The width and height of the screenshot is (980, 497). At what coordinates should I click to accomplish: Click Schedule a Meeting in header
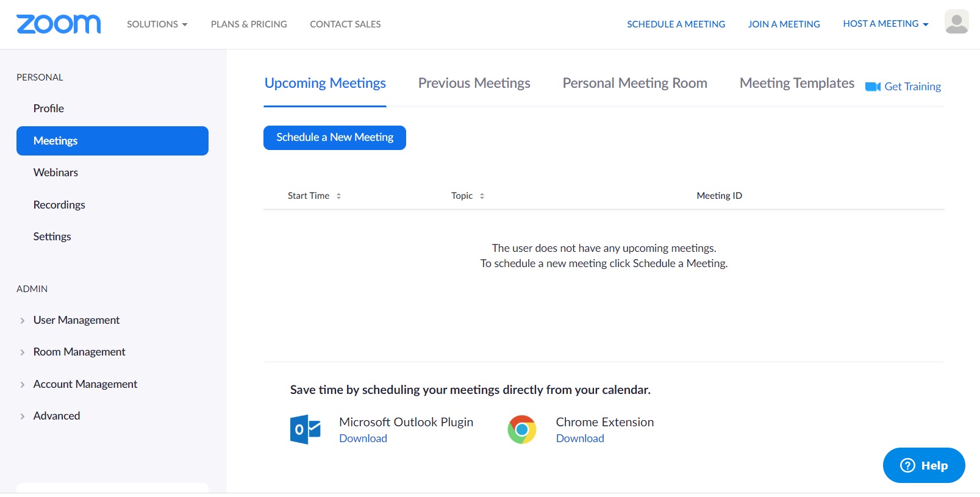pos(676,24)
